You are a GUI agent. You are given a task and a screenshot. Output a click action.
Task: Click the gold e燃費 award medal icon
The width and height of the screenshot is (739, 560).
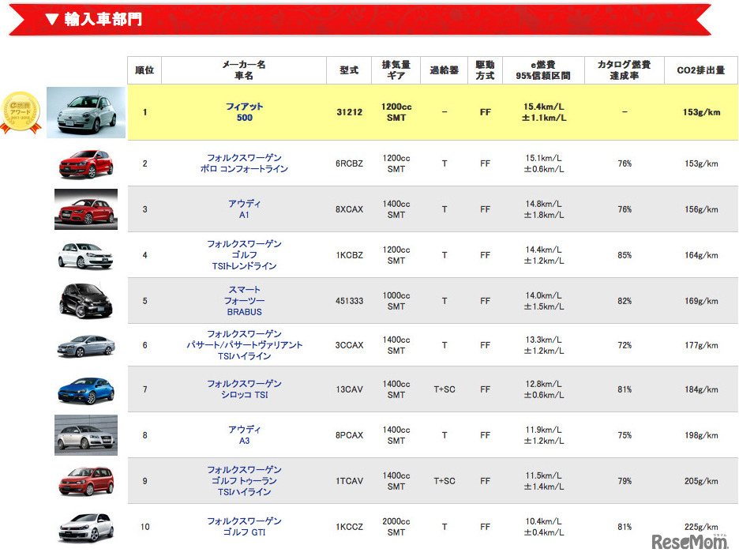tap(21, 113)
